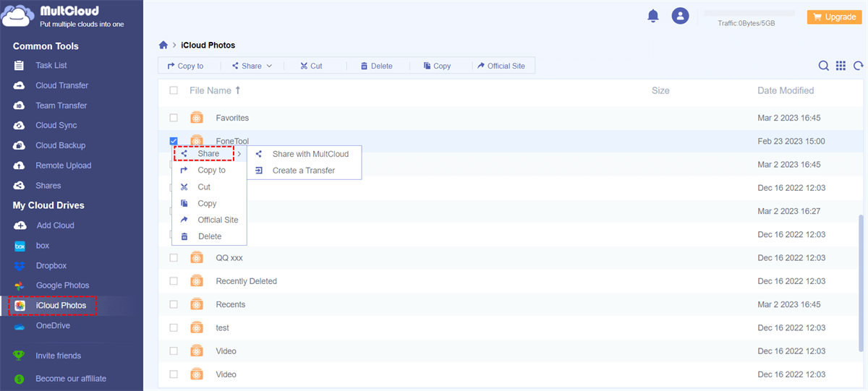Open the Recents folder name
Screen dimensions: 868x391
click(x=231, y=304)
